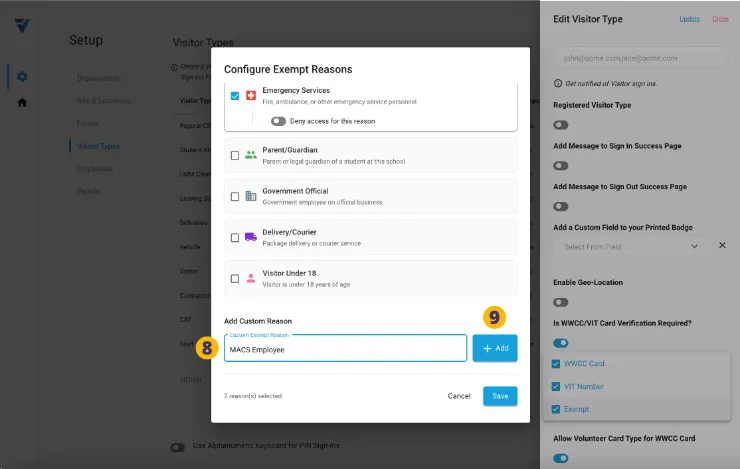
Task: Click the Add button for custom reason
Action: click(x=495, y=348)
